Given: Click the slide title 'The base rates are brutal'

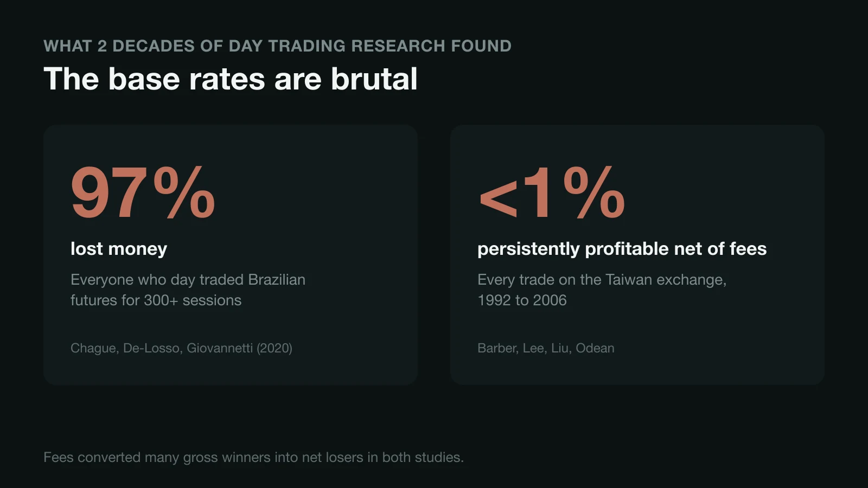Looking at the screenshot, I should [x=231, y=79].
